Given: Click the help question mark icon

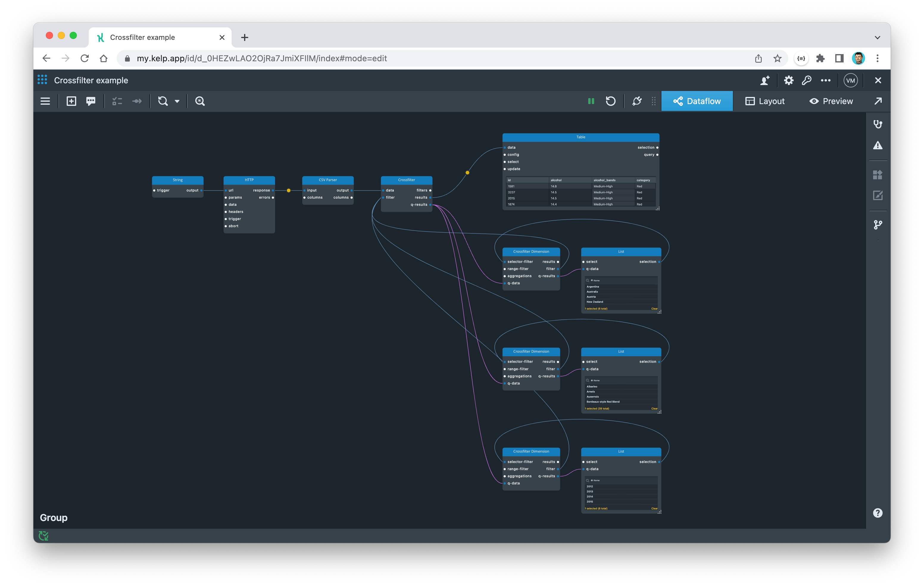Looking at the screenshot, I should [x=878, y=513].
